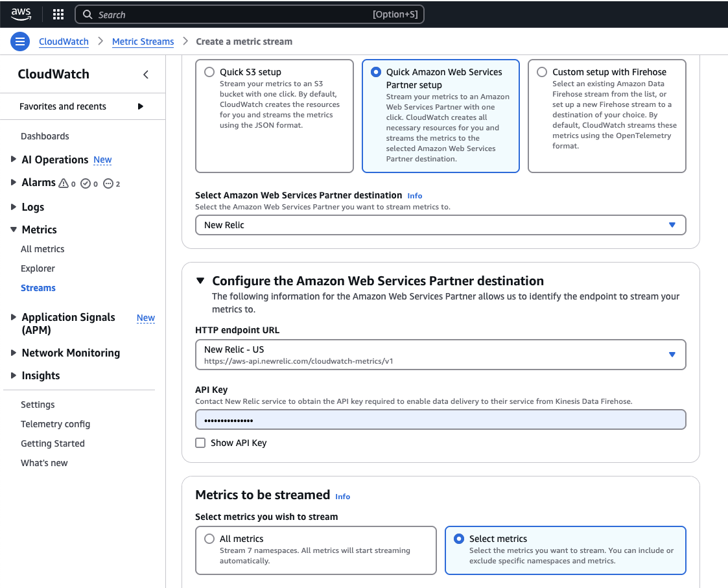728x588 pixels.
Task: Navigate to Metric Streams via breadcrumb
Action: 143,41
